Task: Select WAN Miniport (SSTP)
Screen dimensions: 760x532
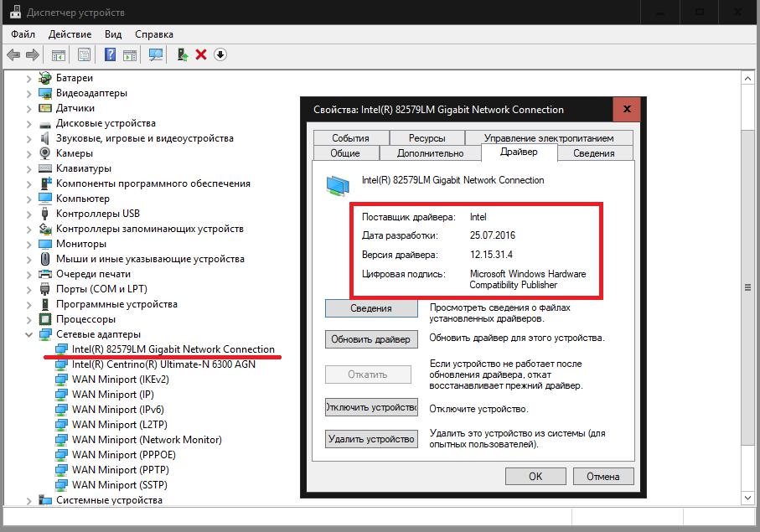Action: [119, 484]
